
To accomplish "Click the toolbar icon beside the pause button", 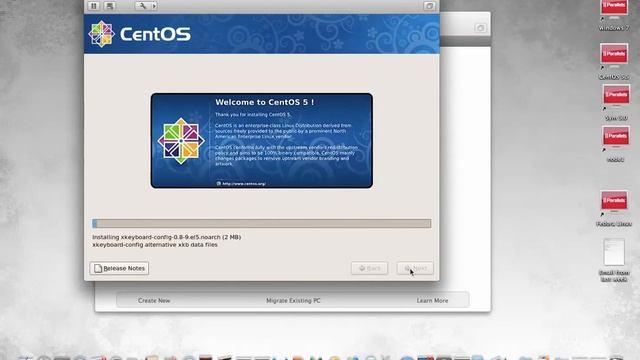I will 109,6.
